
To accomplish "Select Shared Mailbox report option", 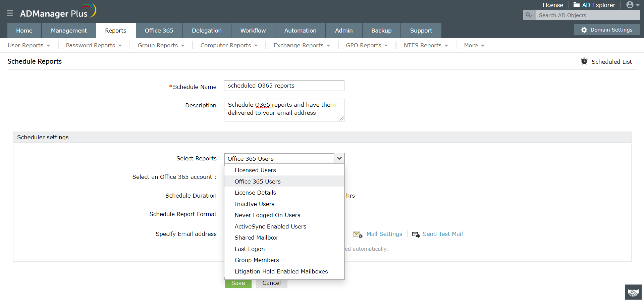I will 284,238.
